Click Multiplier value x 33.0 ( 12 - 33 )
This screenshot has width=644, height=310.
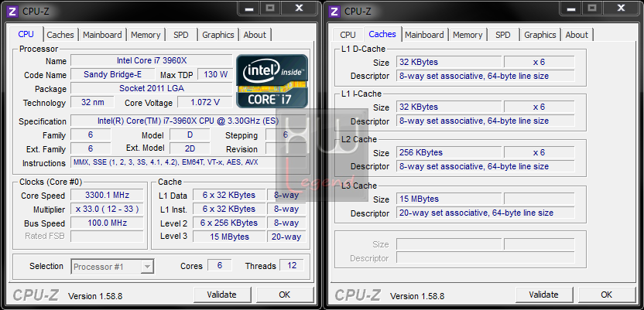click(107, 210)
